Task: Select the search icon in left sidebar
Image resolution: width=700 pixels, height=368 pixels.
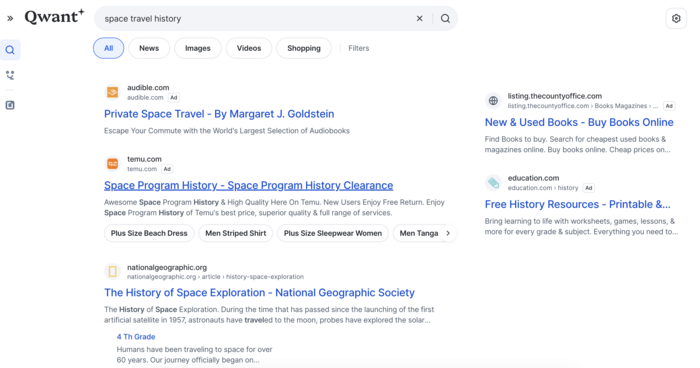Action: tap(10, 50)
